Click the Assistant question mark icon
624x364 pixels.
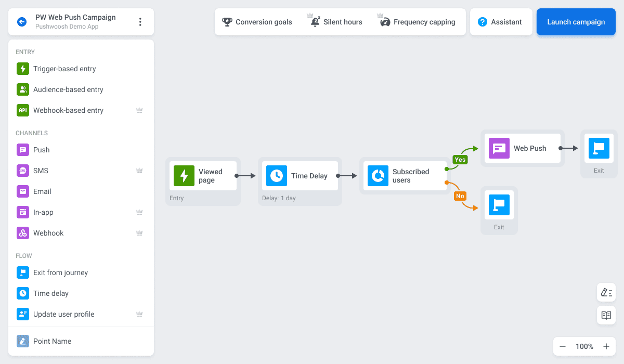point(482,22)
